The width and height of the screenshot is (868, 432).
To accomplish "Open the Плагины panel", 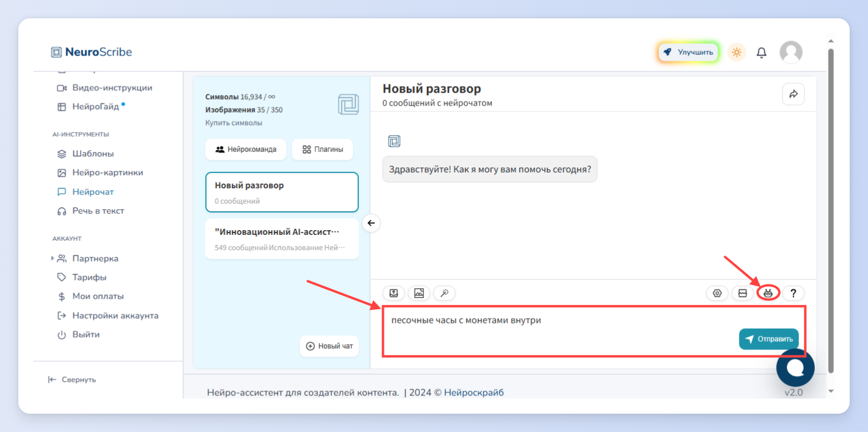I will (322, 149).
